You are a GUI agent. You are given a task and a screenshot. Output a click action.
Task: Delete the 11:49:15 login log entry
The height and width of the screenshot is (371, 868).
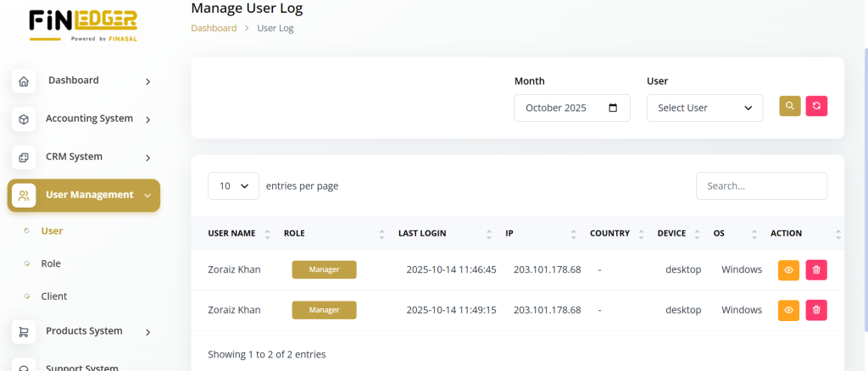pos(816,310)
